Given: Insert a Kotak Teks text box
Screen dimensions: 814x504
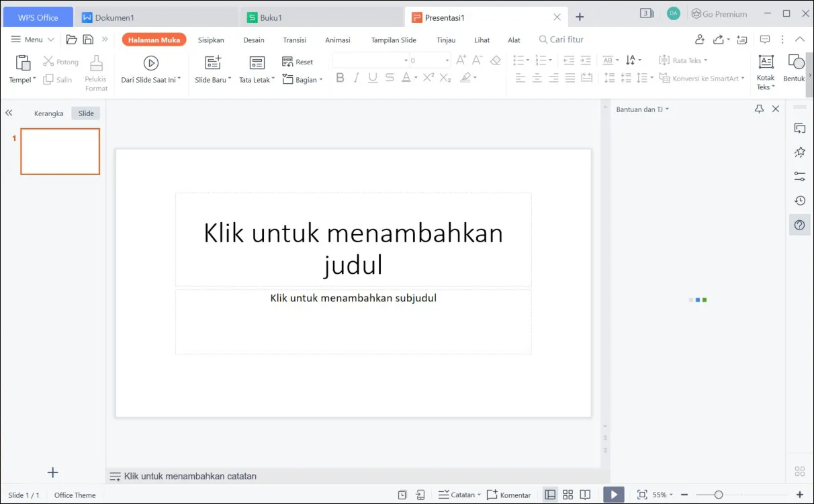Looking at the screenshot, I should coord(765,70).
